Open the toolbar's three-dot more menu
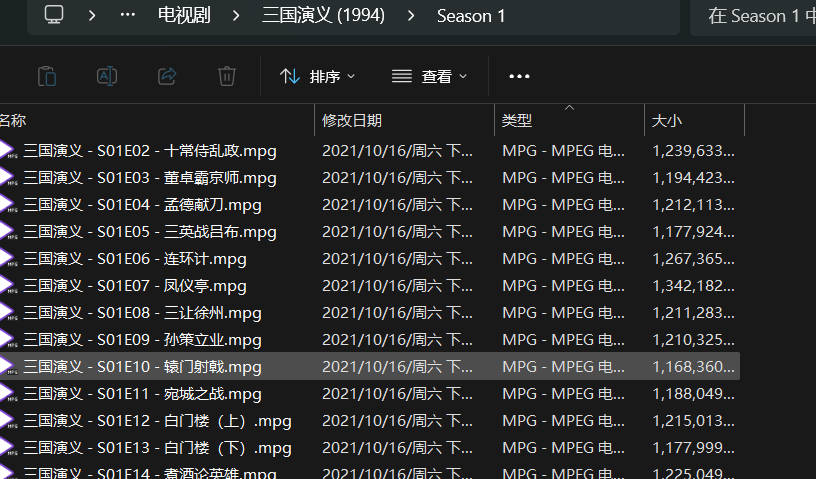Image resolution: width=816 pixels, height=479 pixels. point(519,77)
